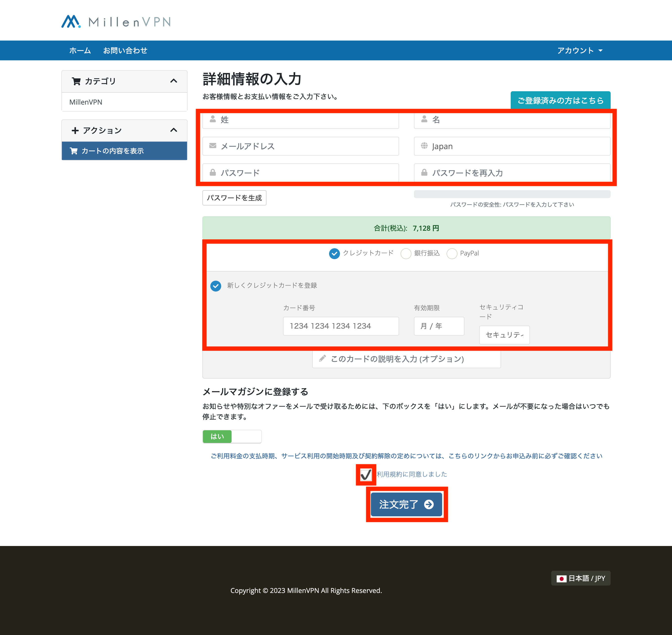672x635 pixels.
Task: Click the カード番号 input field
Action: point(341,326)
